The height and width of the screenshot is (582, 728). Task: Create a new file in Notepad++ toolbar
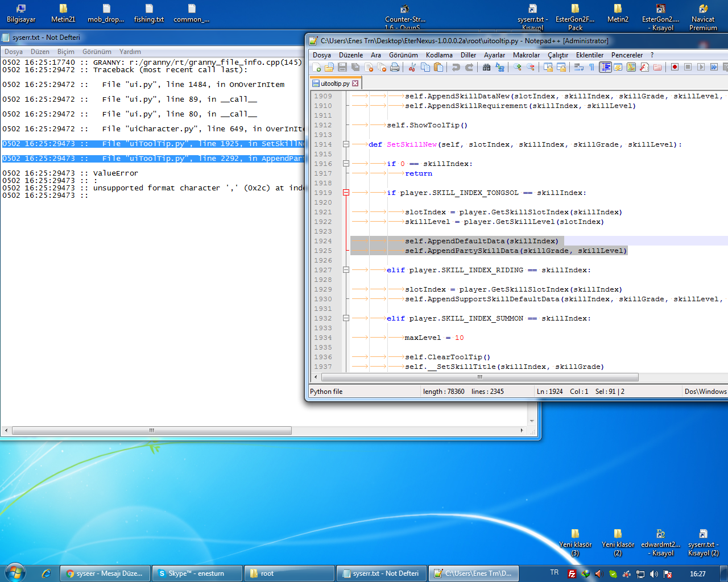317,67
